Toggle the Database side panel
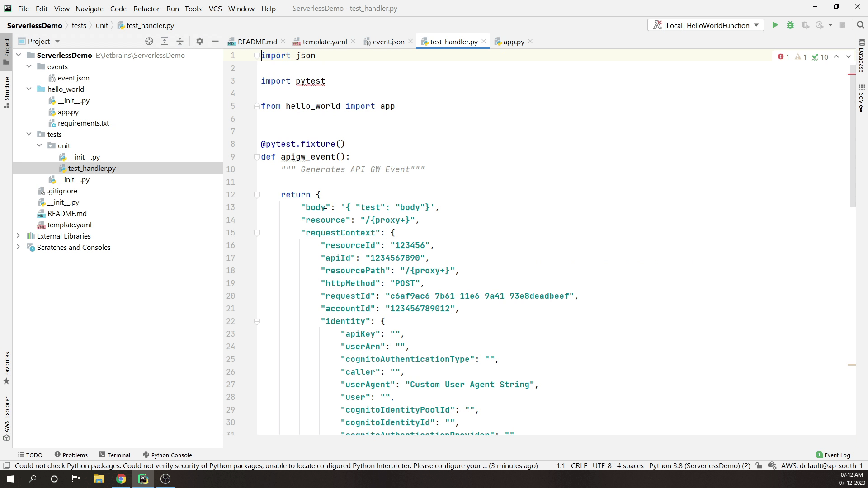Image resolution: width=868 pixels, height=488 pixels. click(862, 56)
